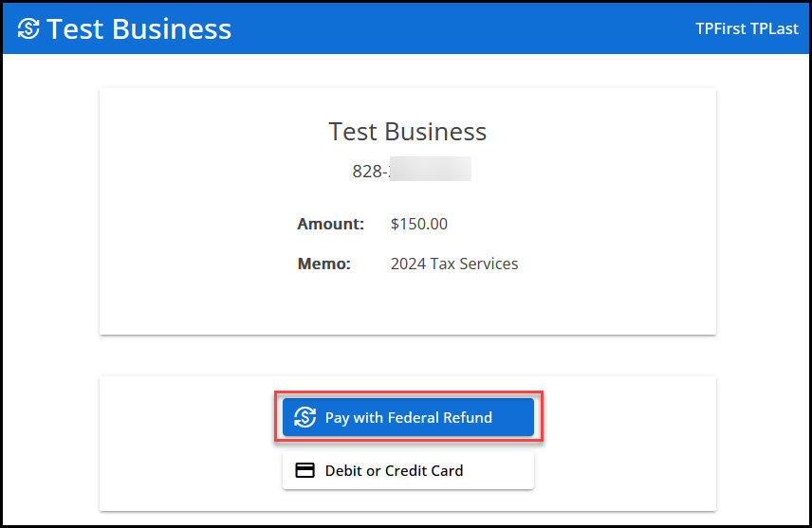This screenshot has height=528, width=812.
Task: Click the 828 phone number prefix
Action: [x=367, y=172]
